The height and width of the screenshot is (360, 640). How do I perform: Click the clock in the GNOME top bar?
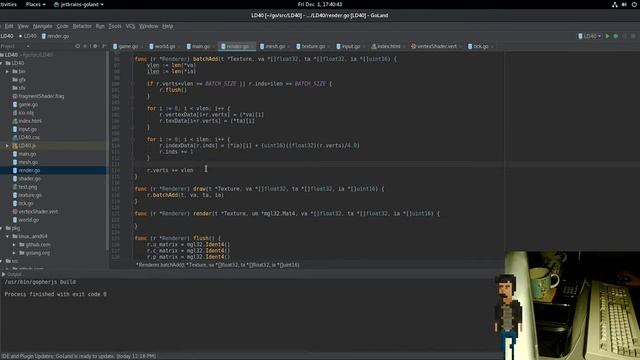coord(320,4)
